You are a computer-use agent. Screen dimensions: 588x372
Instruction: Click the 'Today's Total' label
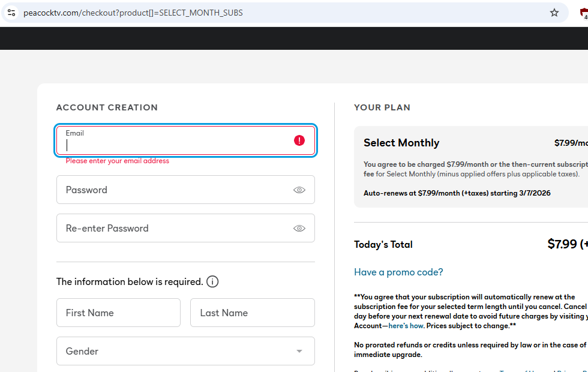click(x=383, y=245)
